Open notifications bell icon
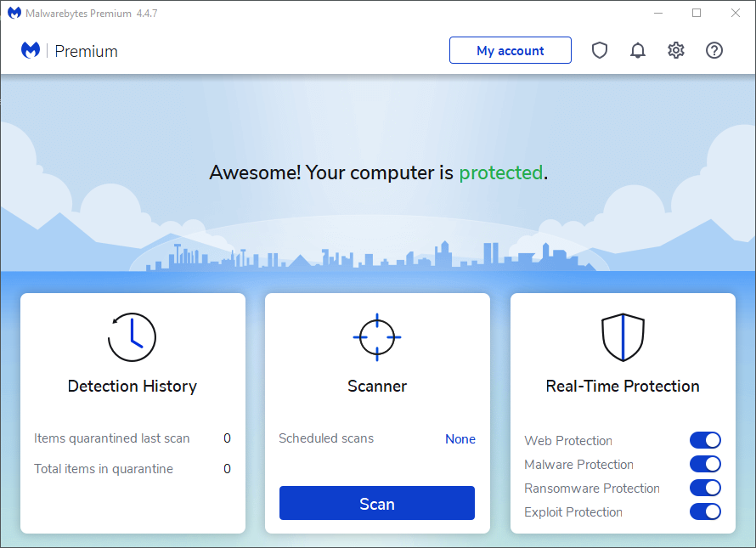This screenshot has height=548, width=756. [x=638, y=51]
